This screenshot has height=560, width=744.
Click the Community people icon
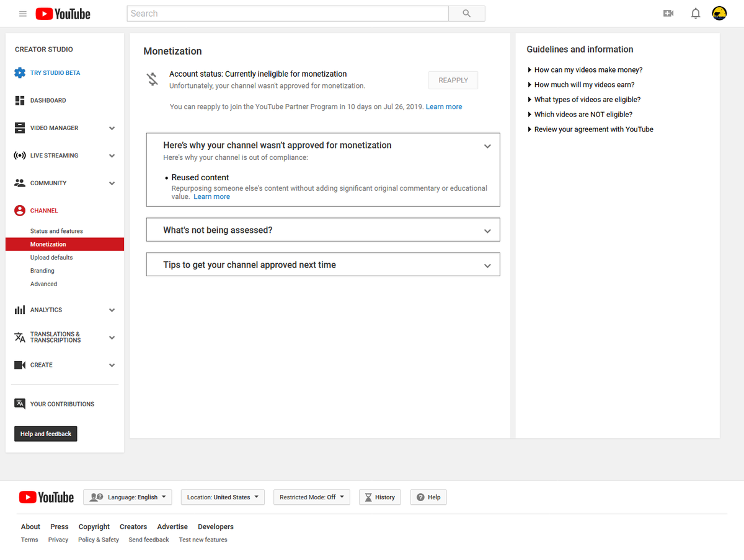point(20,183)
